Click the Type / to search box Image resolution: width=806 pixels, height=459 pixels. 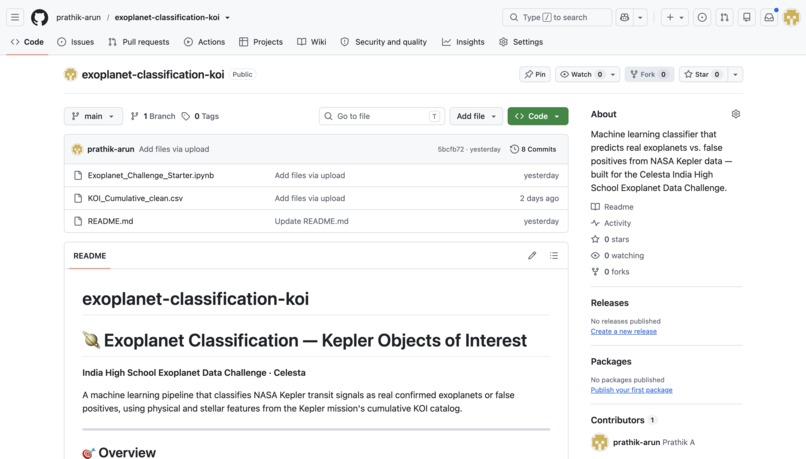coord(557,17)
